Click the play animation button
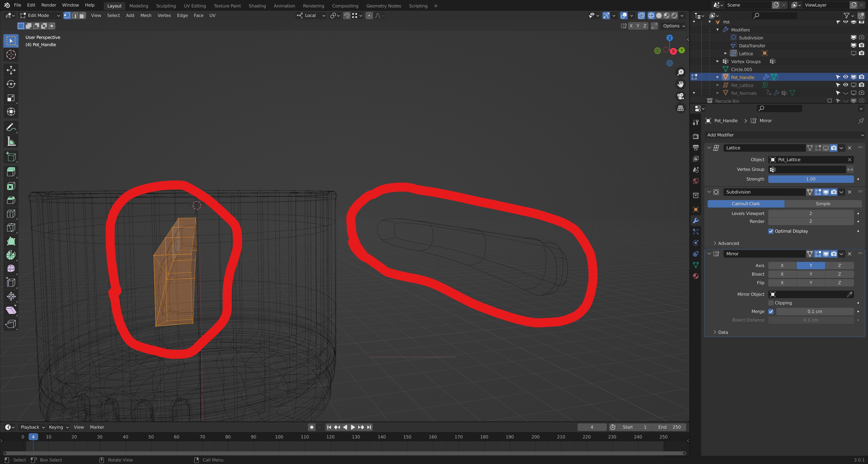The width and height of the screenshot is (868, 464). click(353, 427)
